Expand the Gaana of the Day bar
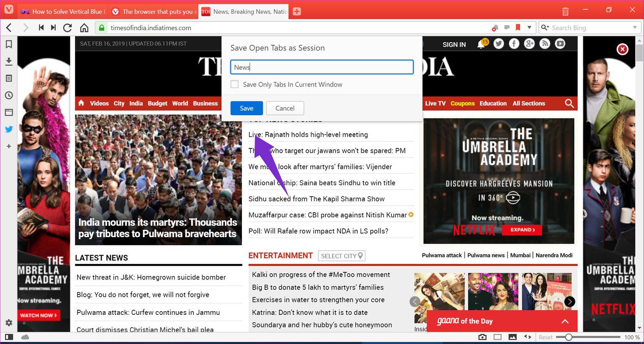This screenshot has width=644, height=344. [565, 321]
